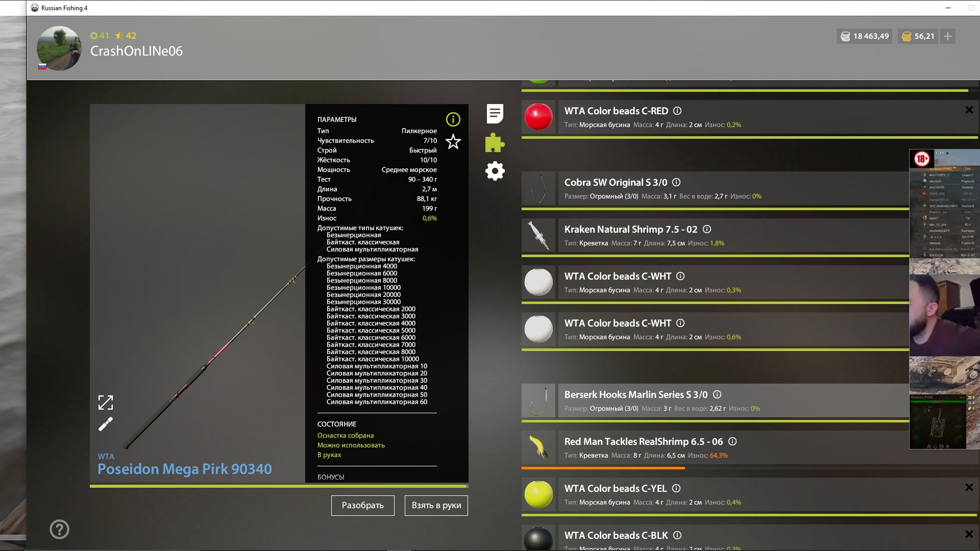Click the player star rating 42

click(126, 36)
